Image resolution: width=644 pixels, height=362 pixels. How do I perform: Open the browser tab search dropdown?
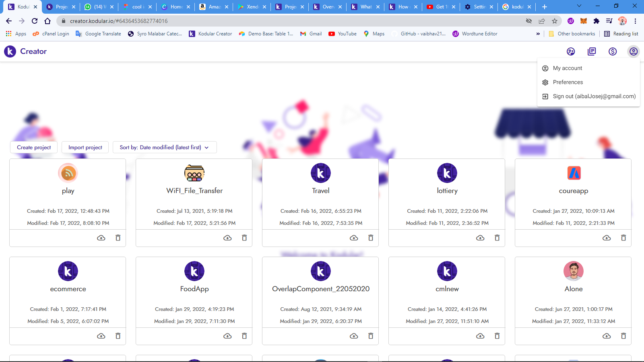[579, 6]
